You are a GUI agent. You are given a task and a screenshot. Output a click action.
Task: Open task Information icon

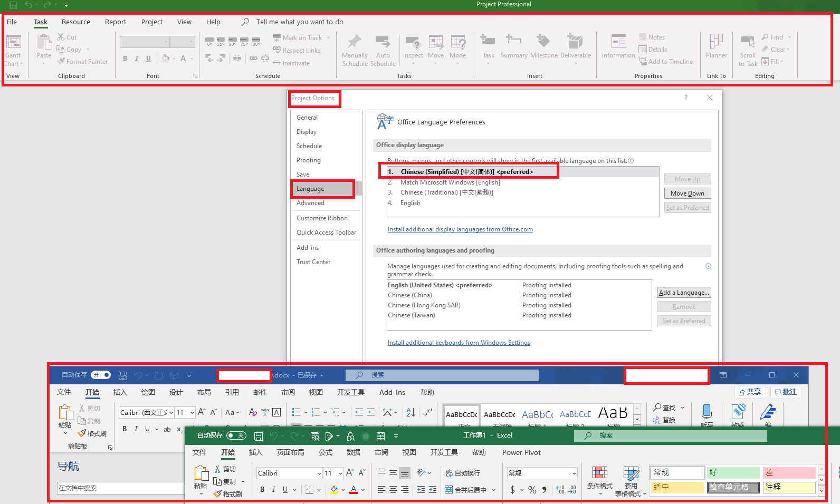point(618,42)
